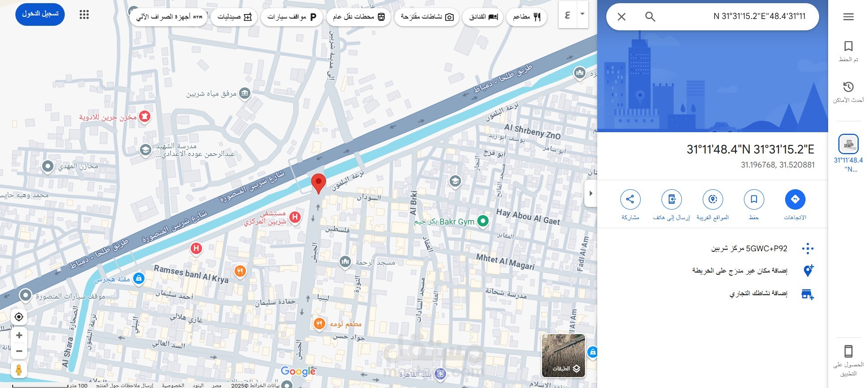Select the Restaurants category chip
Viewport: 868px width, 388px height.
527,17
